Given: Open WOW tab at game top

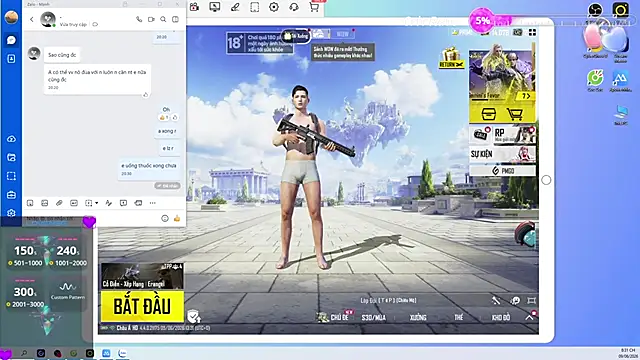Looking at the screenshot, I should pos(342,34).
